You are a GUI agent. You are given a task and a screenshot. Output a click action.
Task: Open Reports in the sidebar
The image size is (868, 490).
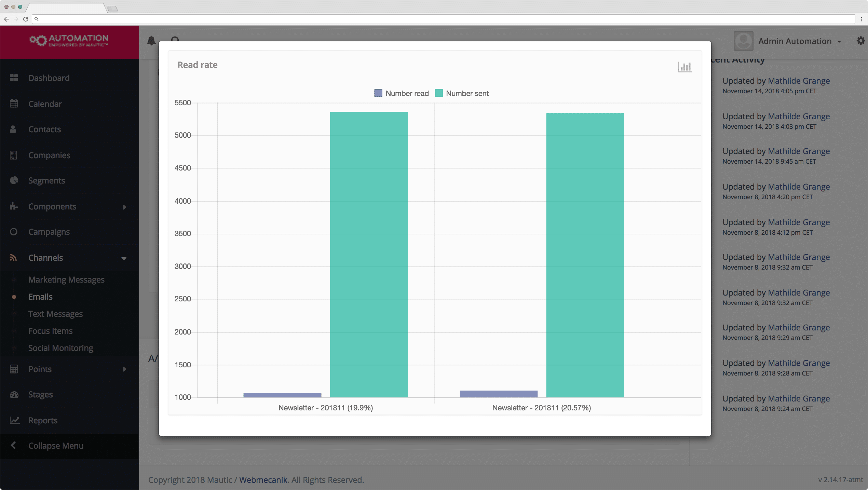coord(43,420)
